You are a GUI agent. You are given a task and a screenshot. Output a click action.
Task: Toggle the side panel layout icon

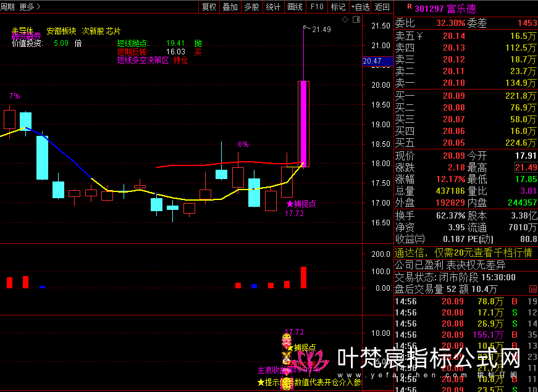pyautogui.click(x=356, y=20)
